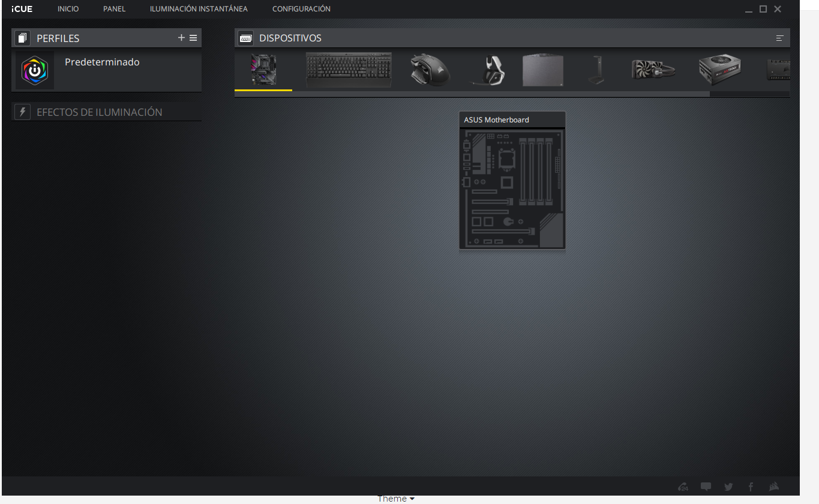This screenshot has width=819, height=504.
Task: Close the iCUE window
Action: pyautogui.click(x=778, y=9)
